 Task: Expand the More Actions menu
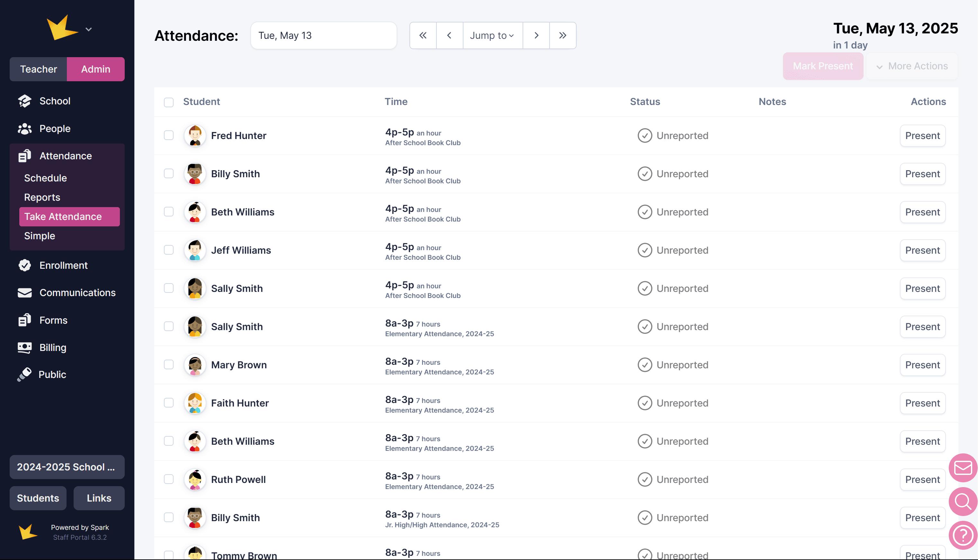(x=912, y=66)
